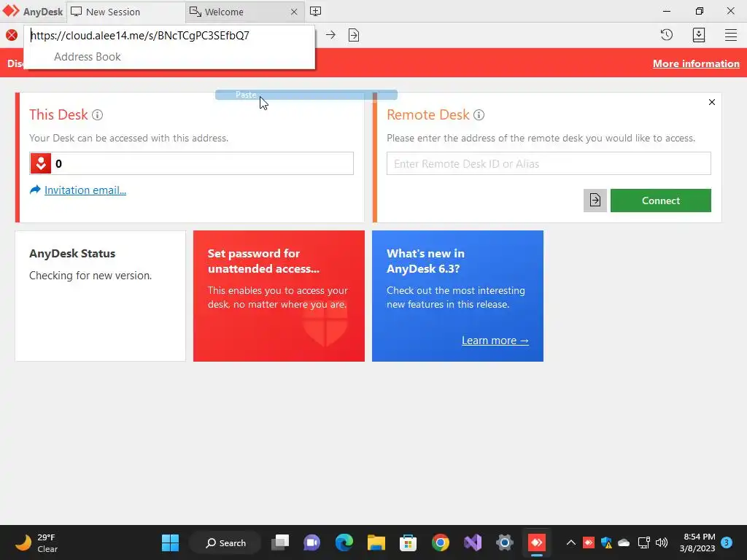This screenshot has height=560, width=747.
Task: Open the notification badge showing 3
Action: click(727, 542)
